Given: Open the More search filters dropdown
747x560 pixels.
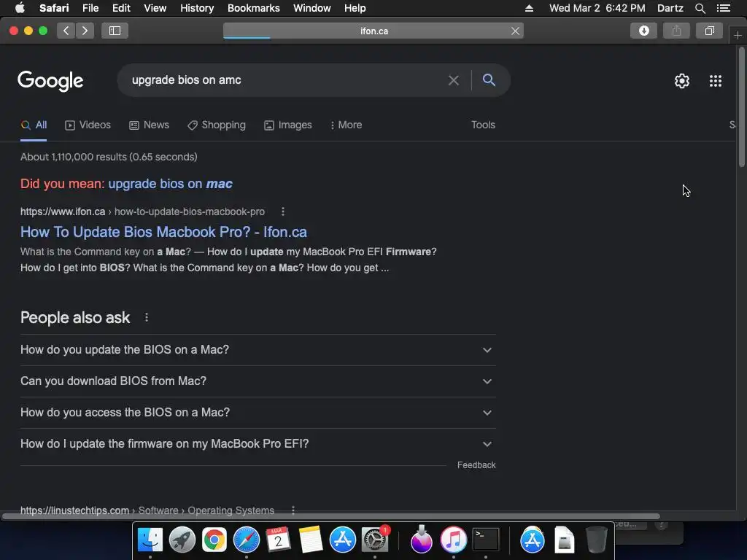Looking at the screenshot, I should 347,125.
